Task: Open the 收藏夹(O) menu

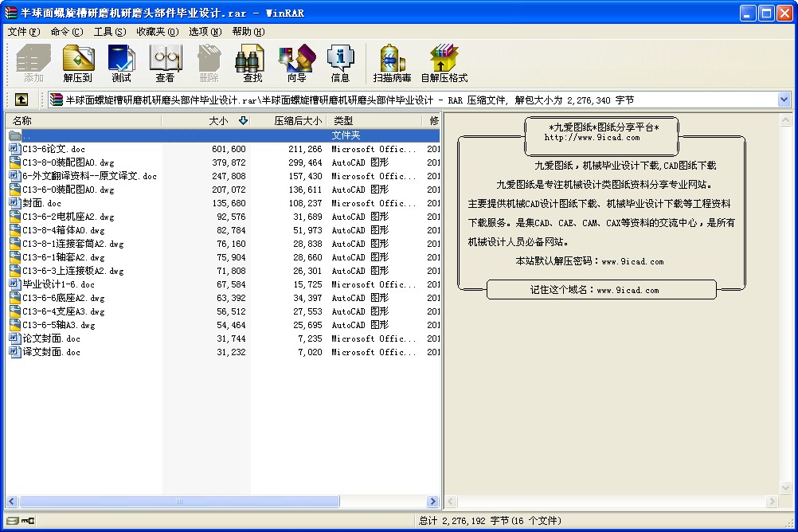Action: click(157, 32)
